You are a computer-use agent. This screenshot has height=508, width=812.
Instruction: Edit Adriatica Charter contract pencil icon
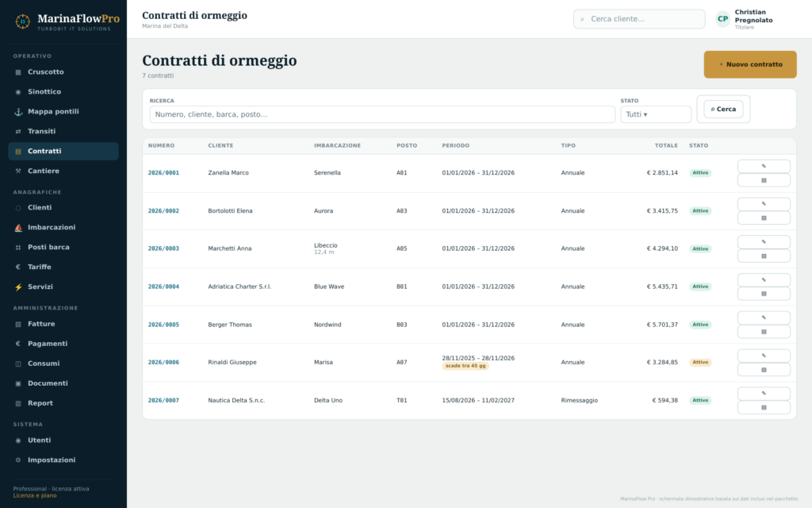[x=764, y=280]
